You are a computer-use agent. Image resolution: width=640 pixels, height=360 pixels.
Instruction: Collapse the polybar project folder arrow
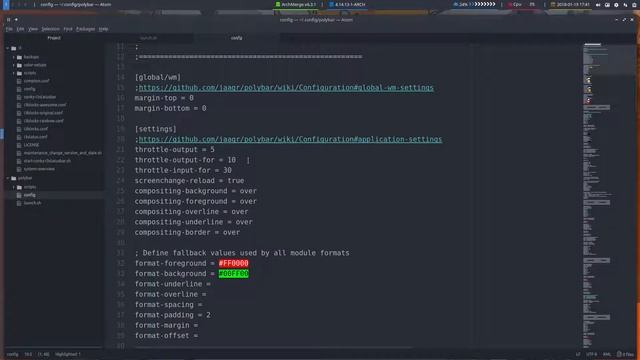8,178
